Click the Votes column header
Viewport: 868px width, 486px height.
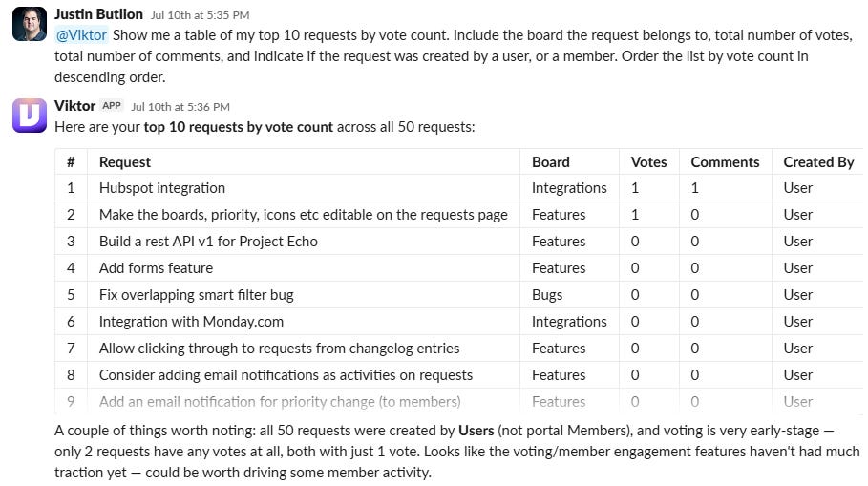pyautogui.click(x=648, y=162)
